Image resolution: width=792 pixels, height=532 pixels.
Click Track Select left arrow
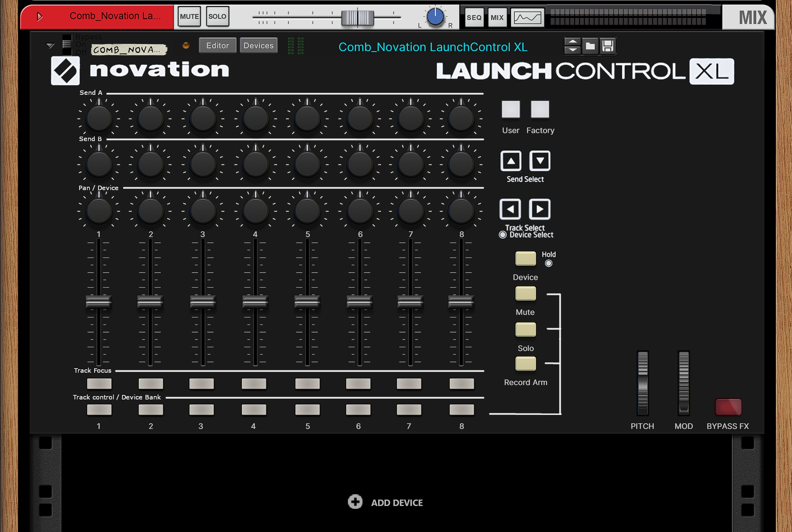(510, 209)
